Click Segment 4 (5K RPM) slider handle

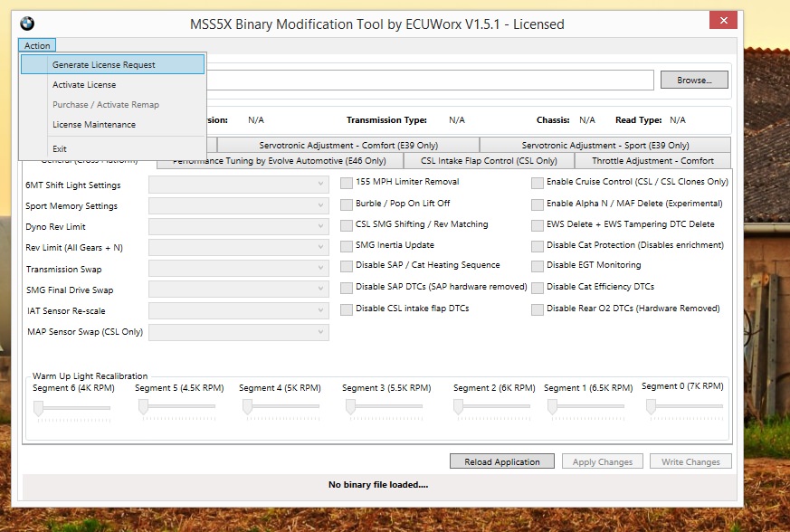[247, 407]
